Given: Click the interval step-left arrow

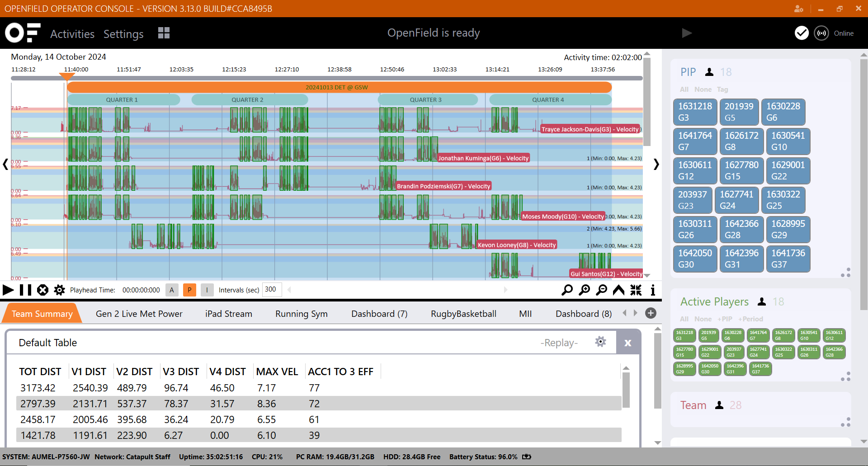Looking at the screenshot, I should [x=289, y=290].
